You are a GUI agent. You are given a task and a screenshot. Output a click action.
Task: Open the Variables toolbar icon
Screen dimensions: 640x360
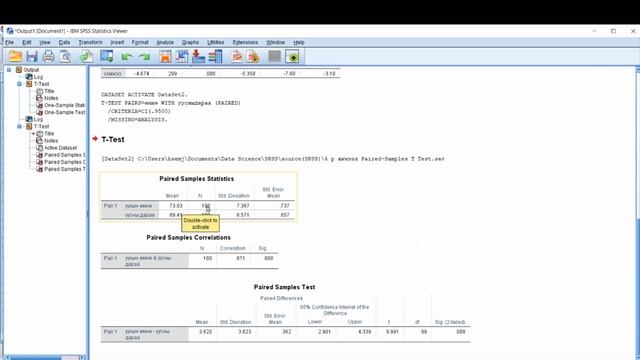[215, 56]
